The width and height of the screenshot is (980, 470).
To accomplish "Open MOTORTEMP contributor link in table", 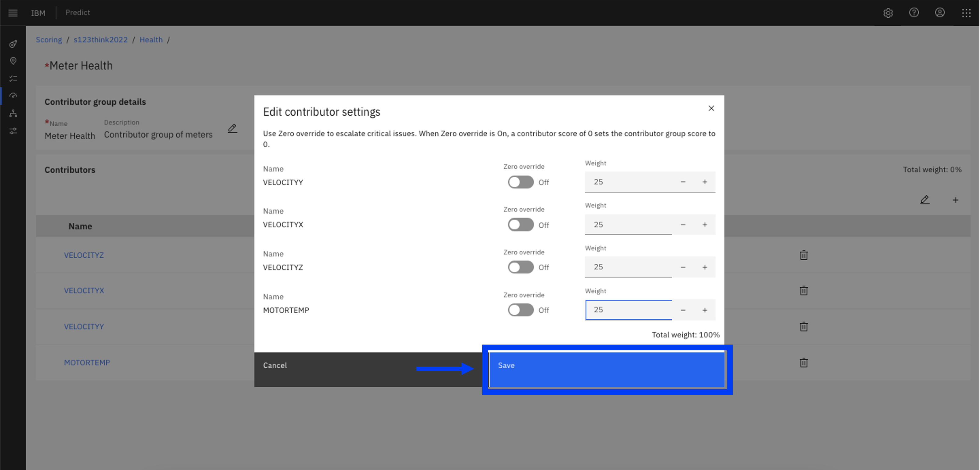I will tap(87, 363).
